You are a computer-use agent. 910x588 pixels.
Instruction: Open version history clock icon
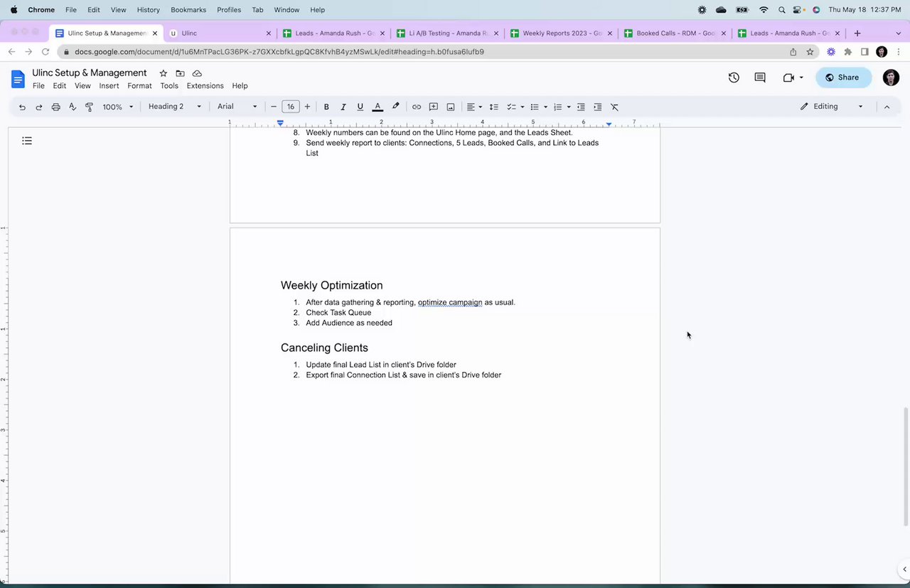pos(734,77)
